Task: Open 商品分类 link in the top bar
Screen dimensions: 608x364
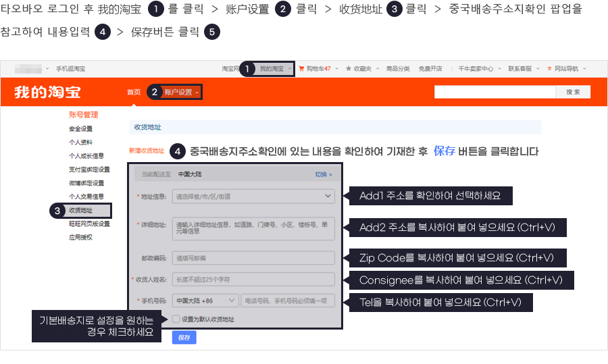Action: [x=398, y=69]
